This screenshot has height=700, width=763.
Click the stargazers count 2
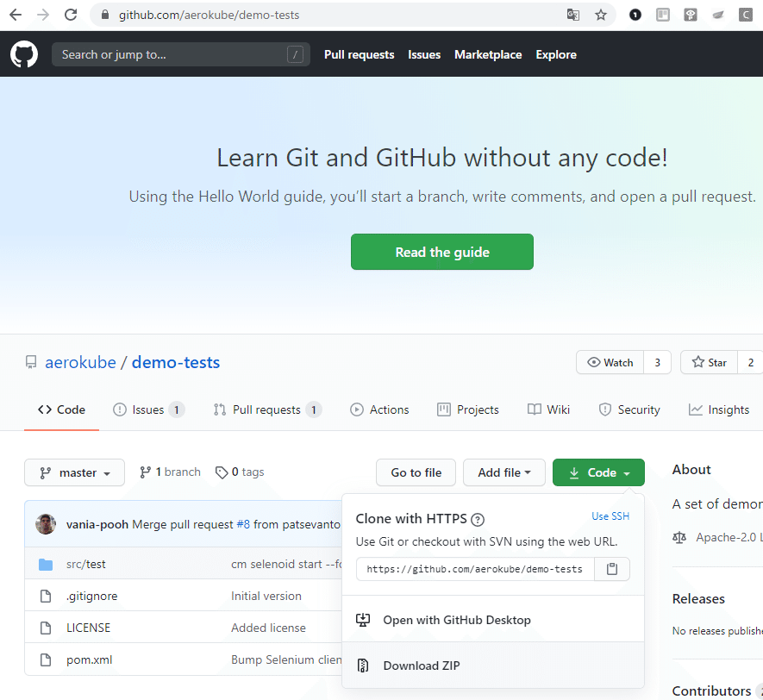click(x=750, y=362)
